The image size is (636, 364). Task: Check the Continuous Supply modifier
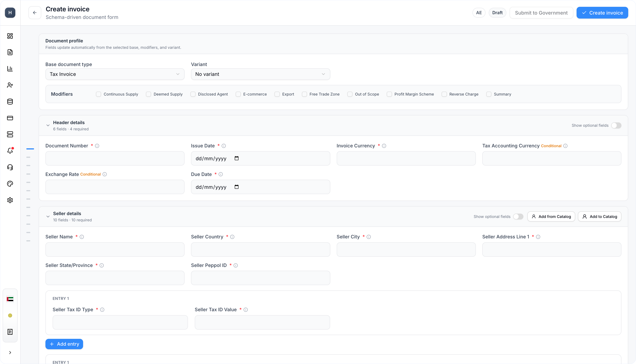click(x=99, y=94)
